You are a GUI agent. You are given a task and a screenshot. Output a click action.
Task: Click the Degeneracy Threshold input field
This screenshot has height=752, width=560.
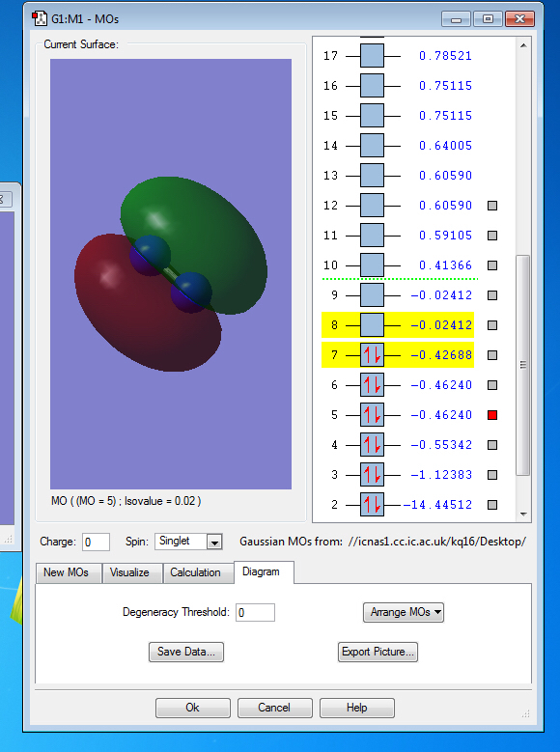click(x=255, y=612)
